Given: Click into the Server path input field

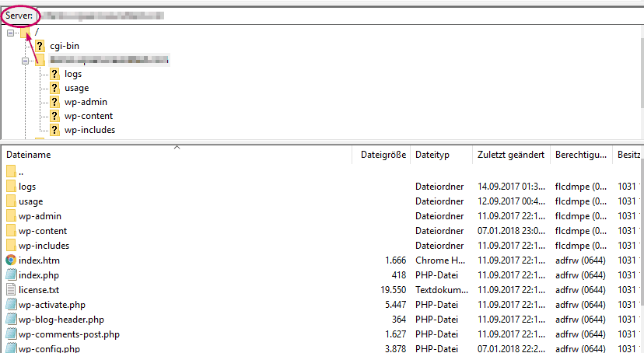Looking at the screenshot, I should (311, 16).
